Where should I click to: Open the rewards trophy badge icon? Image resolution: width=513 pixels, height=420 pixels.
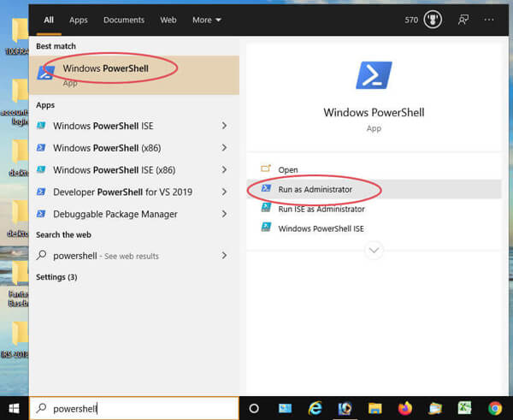point(433,20)
